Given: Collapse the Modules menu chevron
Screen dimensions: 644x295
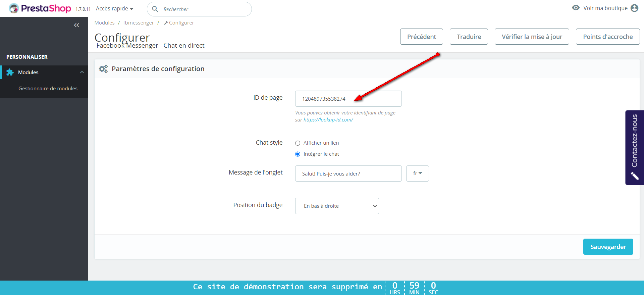Looking at the screenshot, I should coord(82,72).
